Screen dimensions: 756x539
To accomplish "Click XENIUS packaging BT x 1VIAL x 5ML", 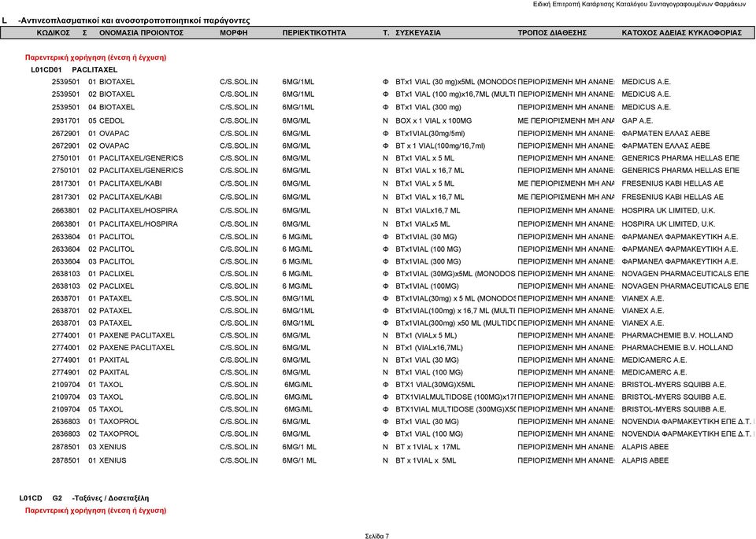I will (426, 460).
